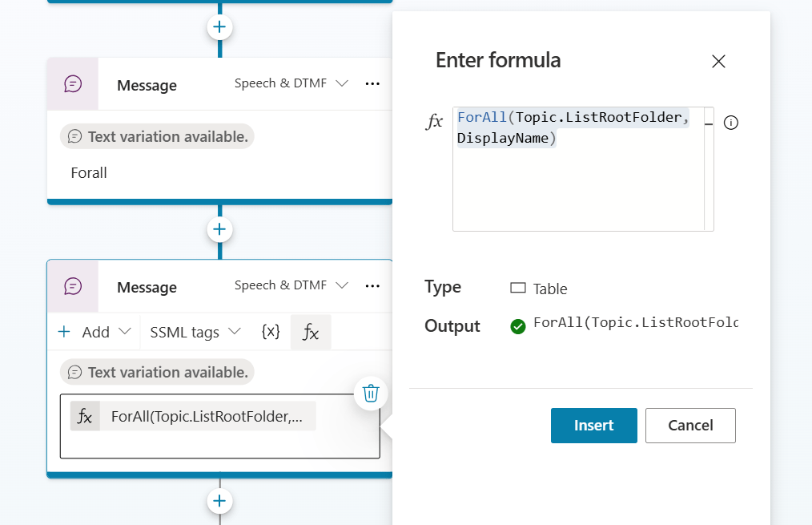
Task: Open the fx formula button in message toolbar
Action: (x=311, y=332)
